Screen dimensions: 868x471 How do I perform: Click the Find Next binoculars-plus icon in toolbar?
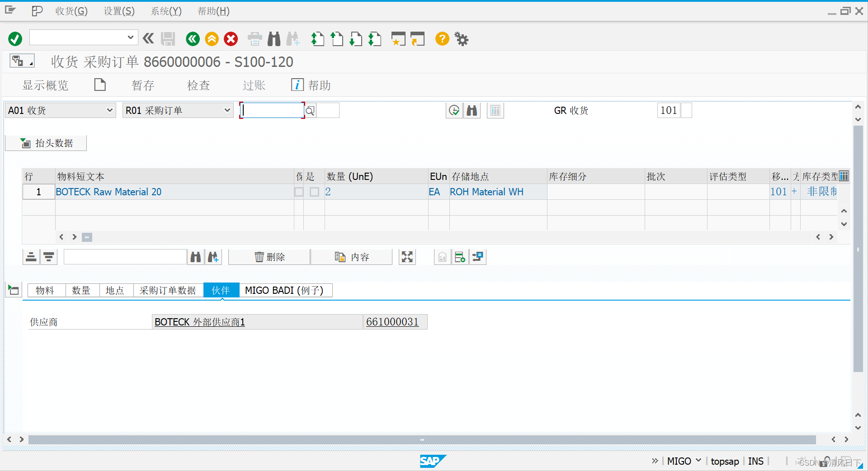[293, 39]
